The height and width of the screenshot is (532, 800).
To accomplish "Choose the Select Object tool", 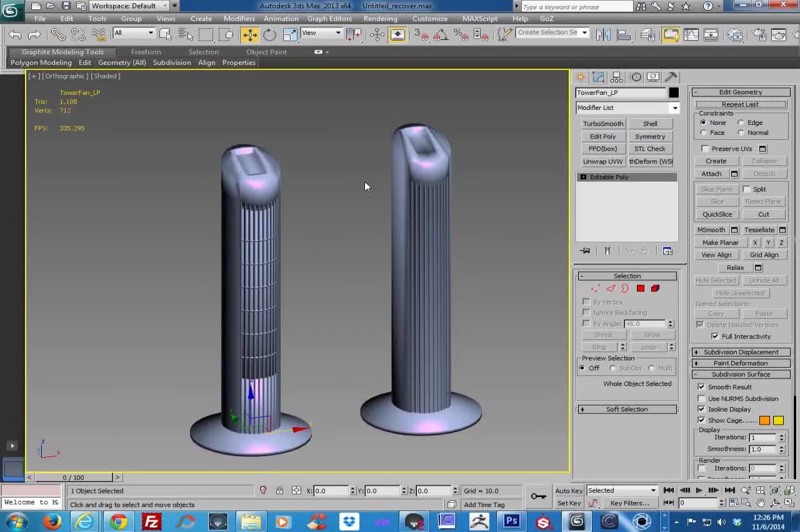I will pos(166,35).
